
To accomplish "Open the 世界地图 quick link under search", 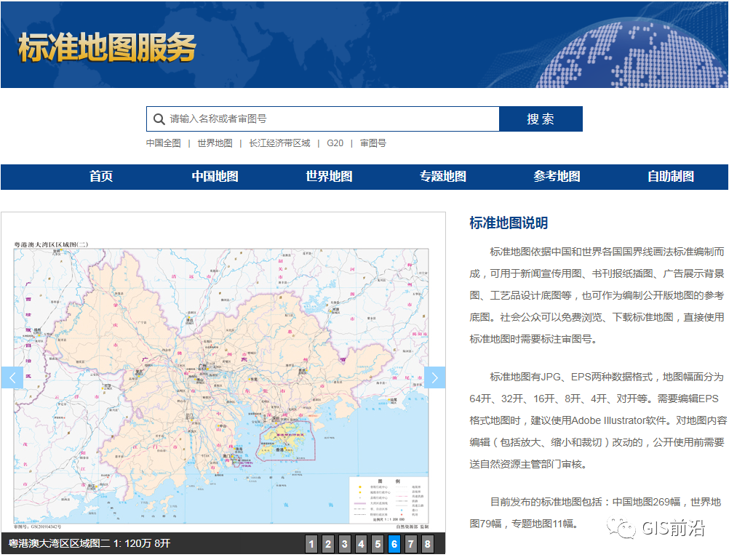I will point(215,143).
